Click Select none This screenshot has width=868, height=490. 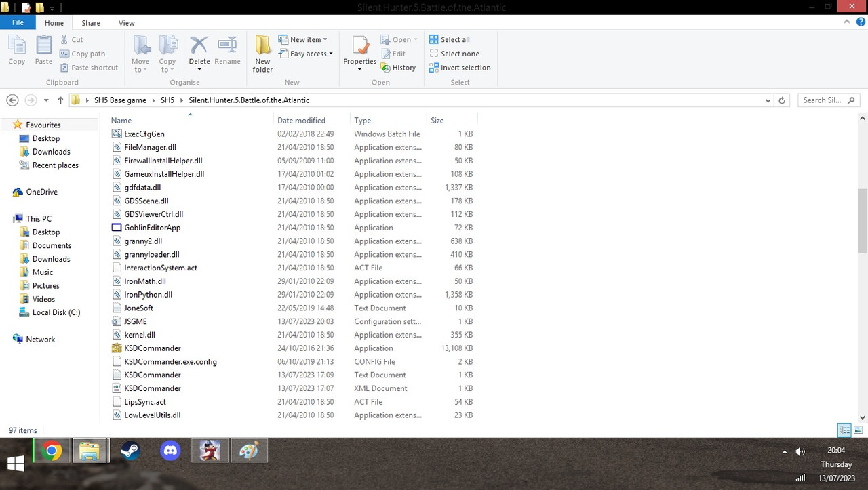pos(454,54)
